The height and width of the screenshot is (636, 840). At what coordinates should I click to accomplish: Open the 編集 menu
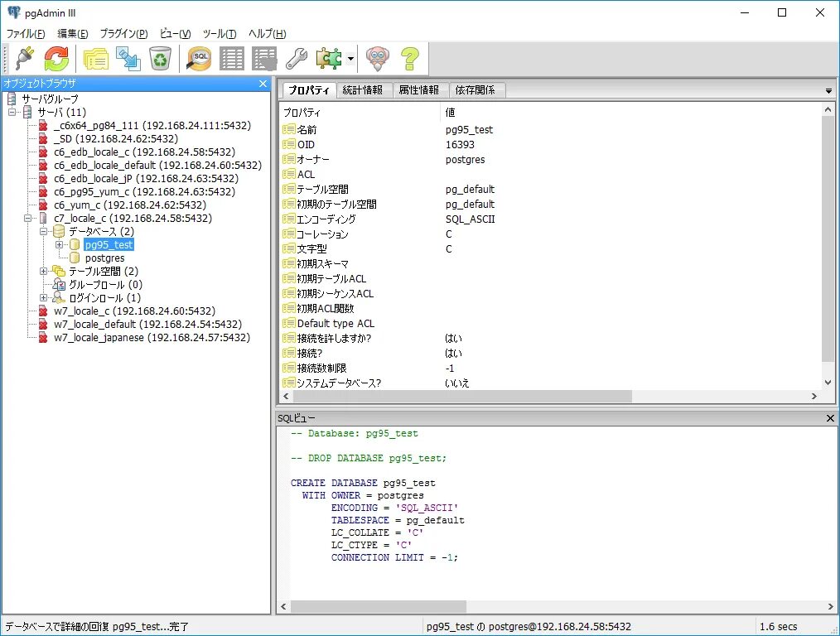pyautogui.click(x=72, y=34)
